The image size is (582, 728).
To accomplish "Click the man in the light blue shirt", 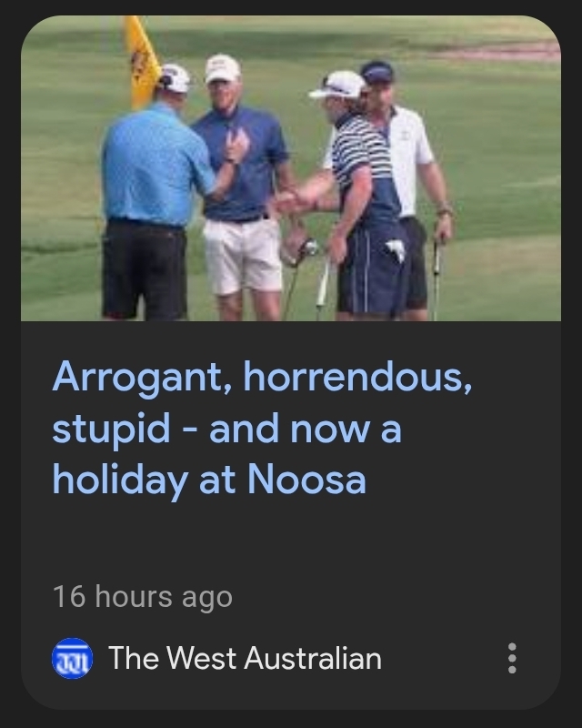I will coord(153,190).
